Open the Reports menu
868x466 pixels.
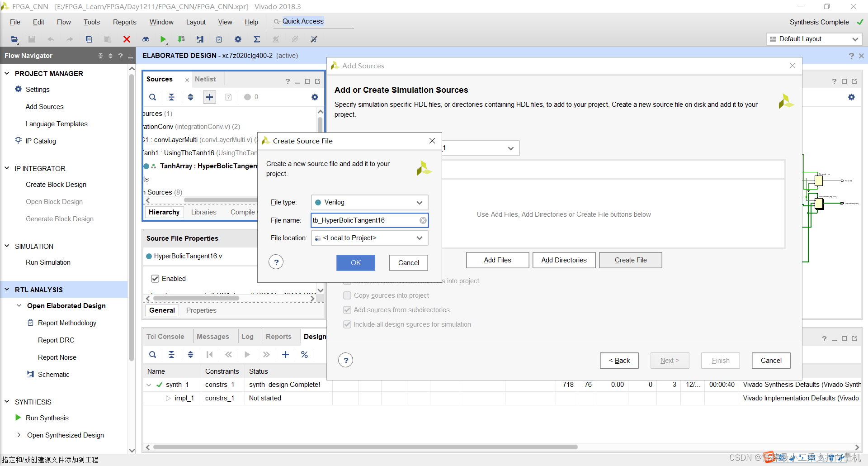click(124, 22)
